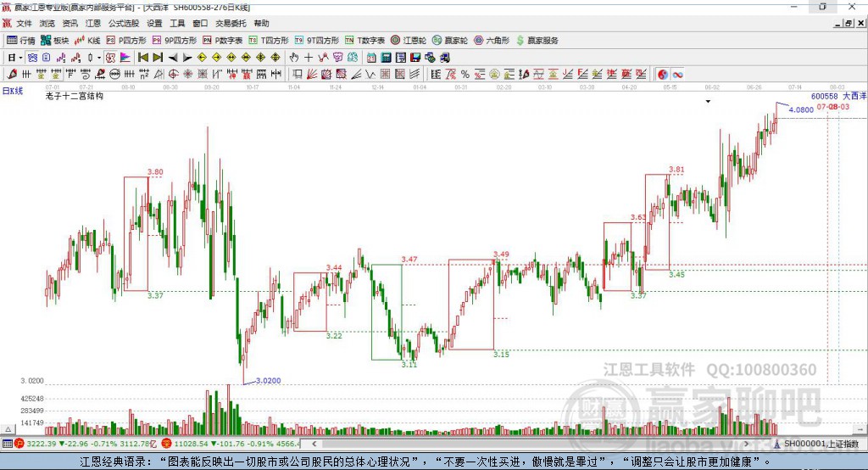The height and width of the screenshot is (470, 868).
Task: Open the 六角形 hexagon tool
Action: point(492,41)
